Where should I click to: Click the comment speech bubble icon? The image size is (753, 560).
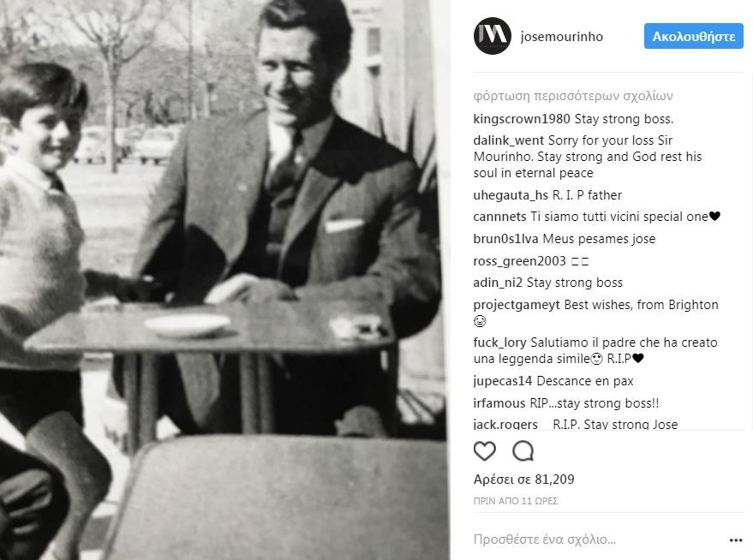tap(523, 451)
